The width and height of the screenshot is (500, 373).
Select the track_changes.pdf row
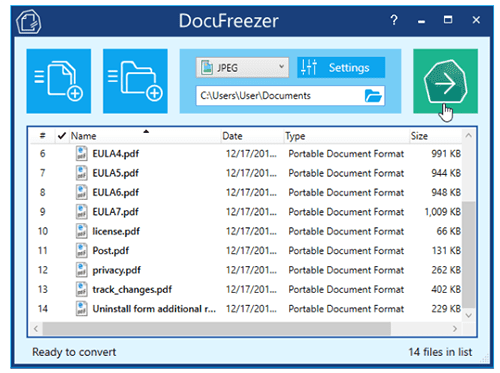246,289
